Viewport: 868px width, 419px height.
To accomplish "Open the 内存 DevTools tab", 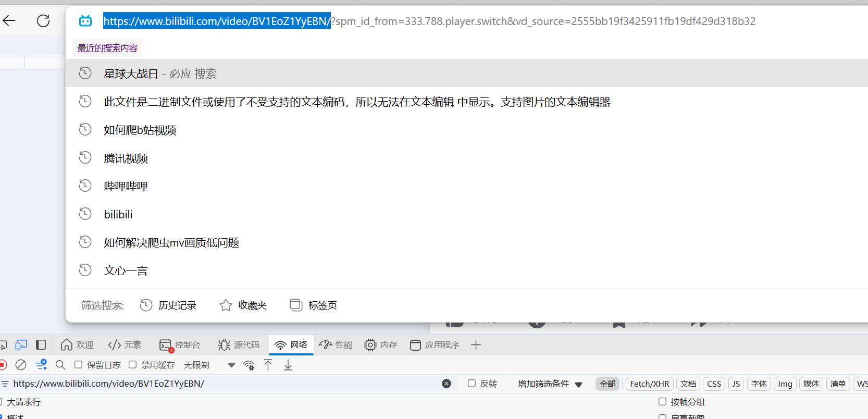I will coord(381,345).
